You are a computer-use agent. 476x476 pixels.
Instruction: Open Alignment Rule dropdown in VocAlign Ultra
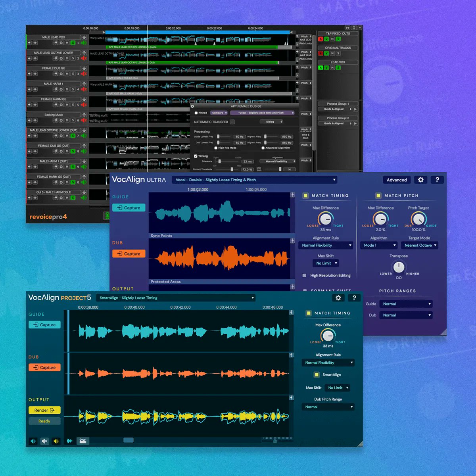tap(326, 245)
